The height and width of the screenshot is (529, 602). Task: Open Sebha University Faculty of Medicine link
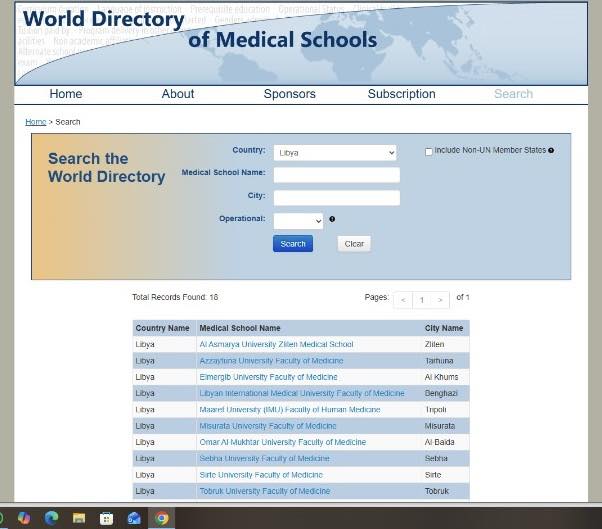(265, 458)
